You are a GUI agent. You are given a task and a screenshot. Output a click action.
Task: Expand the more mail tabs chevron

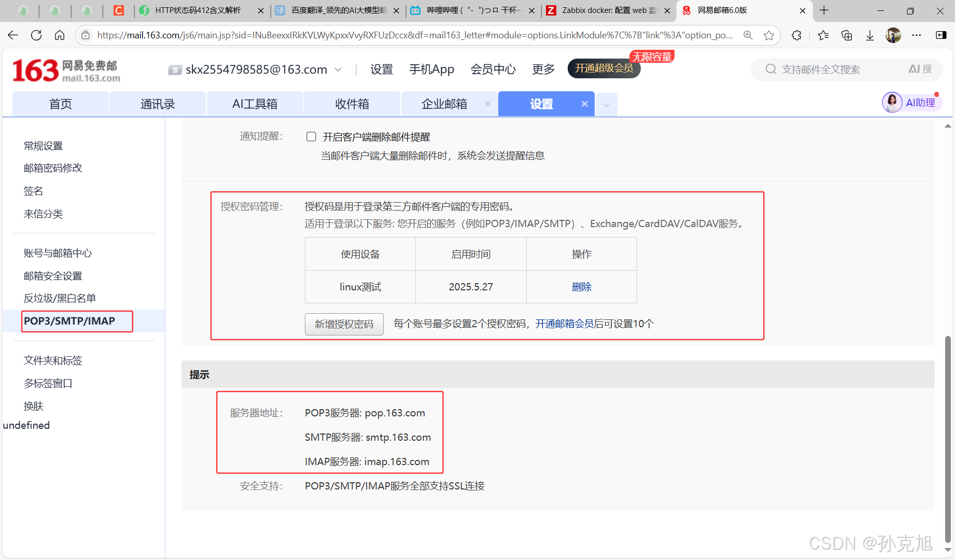606,105
